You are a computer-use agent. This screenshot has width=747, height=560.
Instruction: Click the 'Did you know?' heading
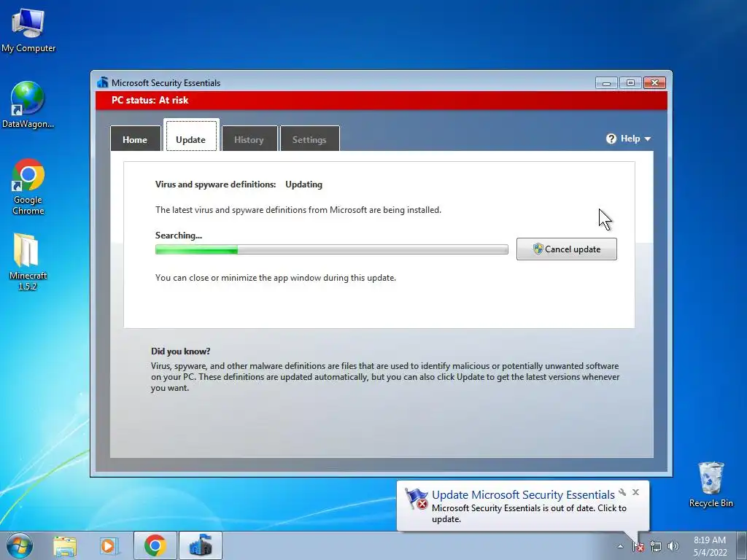[181, 351]
